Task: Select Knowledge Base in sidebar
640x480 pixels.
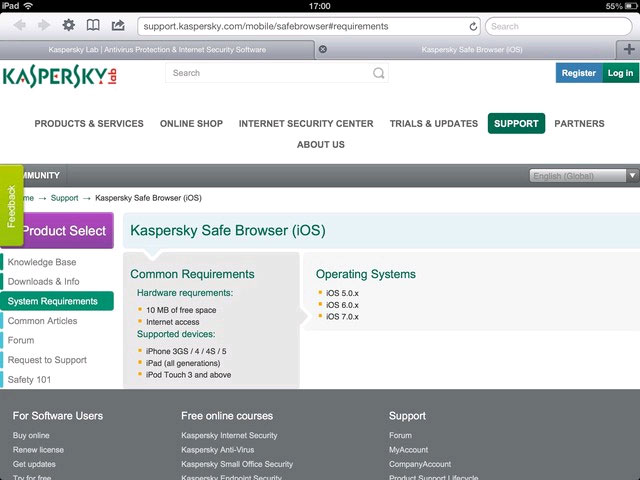Action: [42, 262]
